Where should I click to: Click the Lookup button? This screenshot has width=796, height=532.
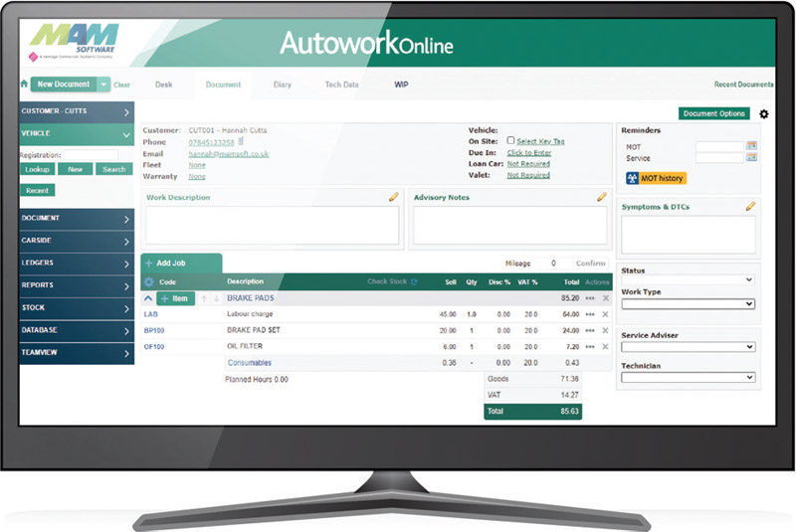37,169
